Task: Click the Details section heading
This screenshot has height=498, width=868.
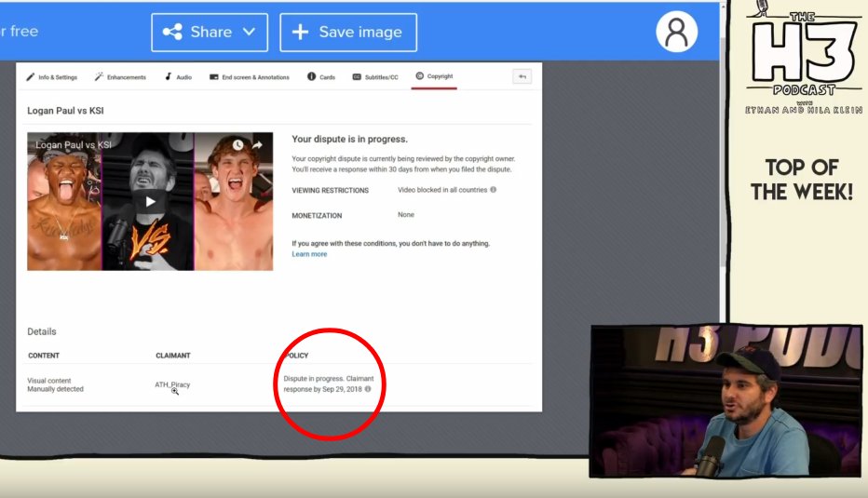Action: click(x=42, y=331)
